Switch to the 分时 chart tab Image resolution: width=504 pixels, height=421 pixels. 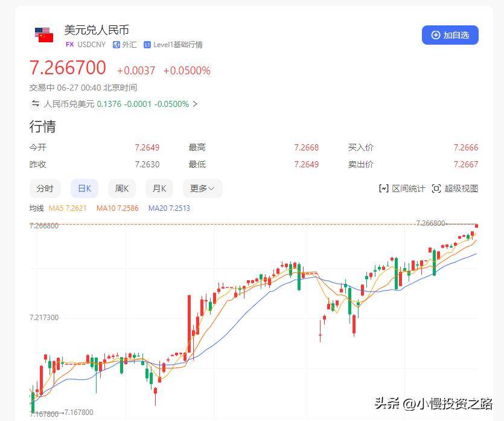click(45, 188)
